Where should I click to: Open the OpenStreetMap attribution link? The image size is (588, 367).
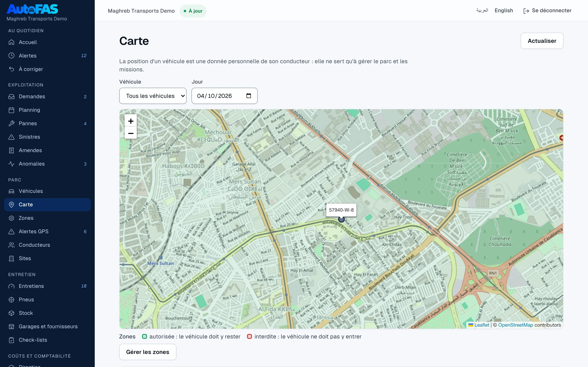516,325
